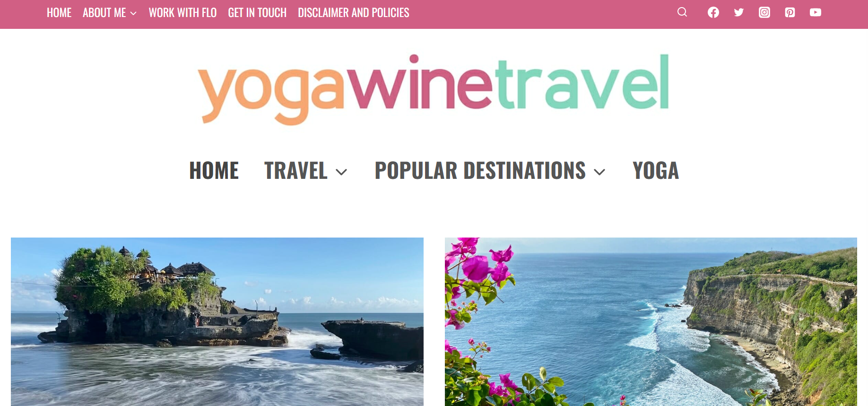Open the Twitter bird icon
The height and width of the screenshot is (406, 868).
tap(739, 12)
